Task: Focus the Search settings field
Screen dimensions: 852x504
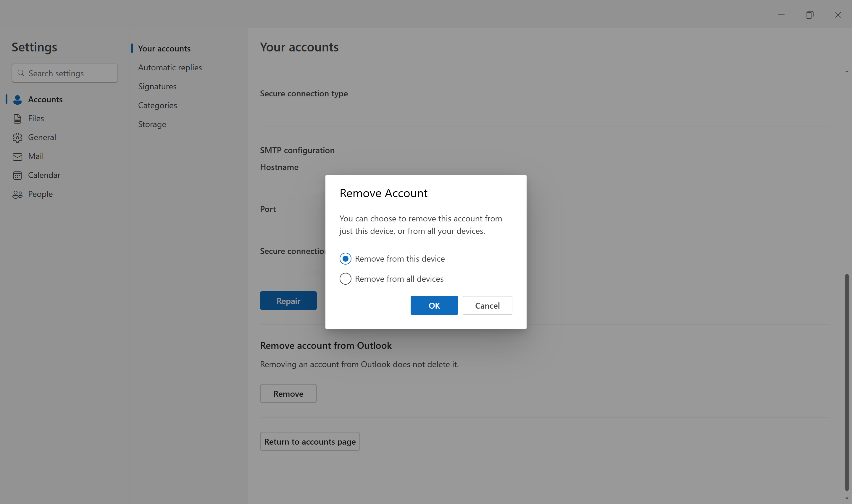Action: (x=64, y=73)
